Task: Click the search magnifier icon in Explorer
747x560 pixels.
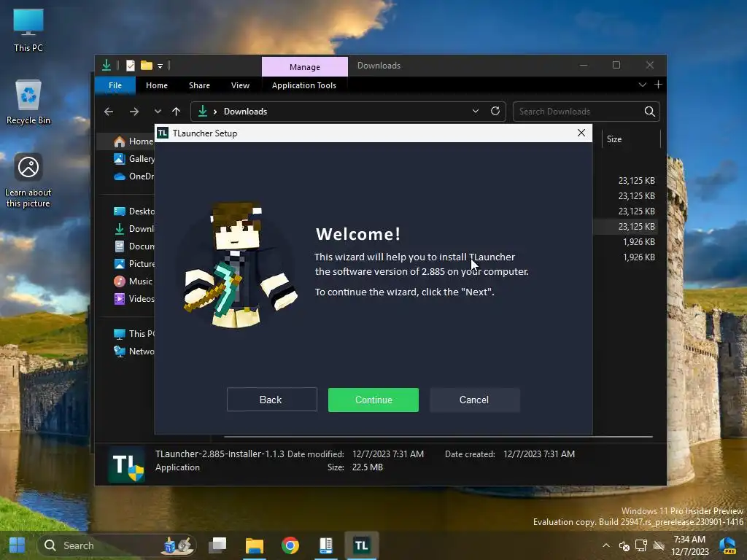Action: (x=649, y=112)
